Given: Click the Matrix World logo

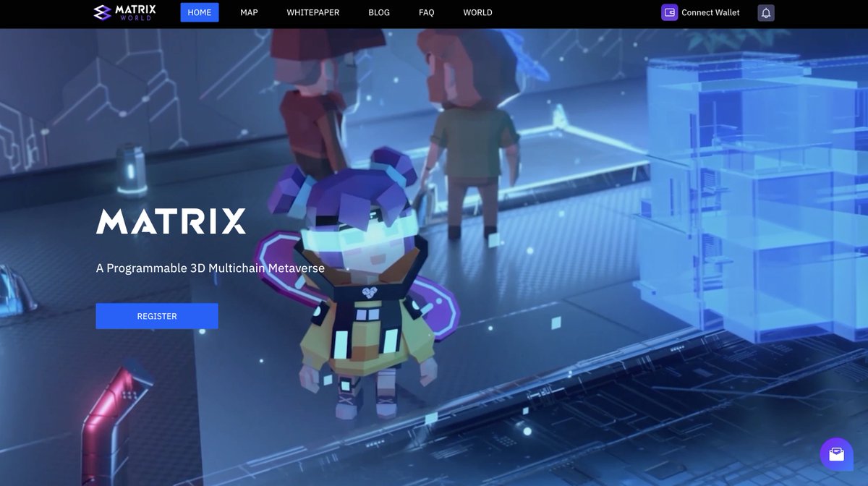Looking at the screenshot, I should tap(124, 12).
